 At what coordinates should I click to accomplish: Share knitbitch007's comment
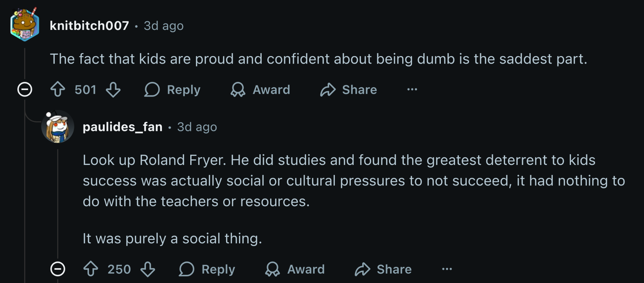point(348,90)
